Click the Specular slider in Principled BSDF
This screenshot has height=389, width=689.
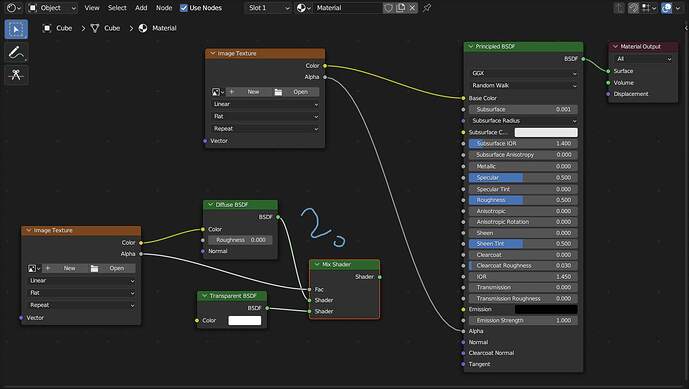point(523,178)
